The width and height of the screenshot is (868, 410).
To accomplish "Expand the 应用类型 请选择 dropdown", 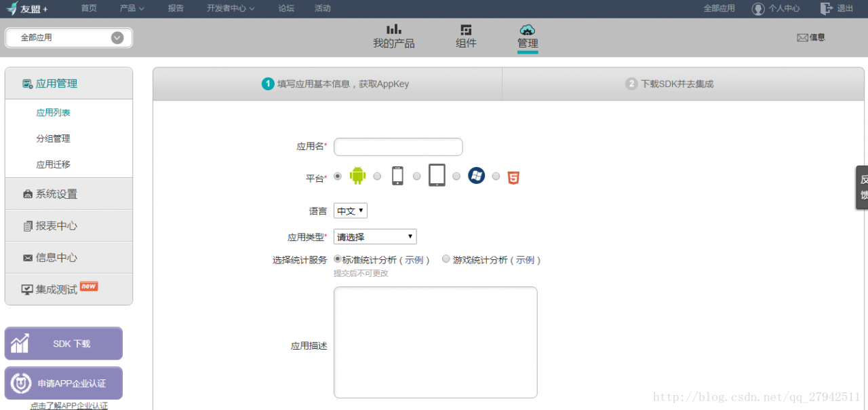I will pyautogui.click(x=375, y=236).
